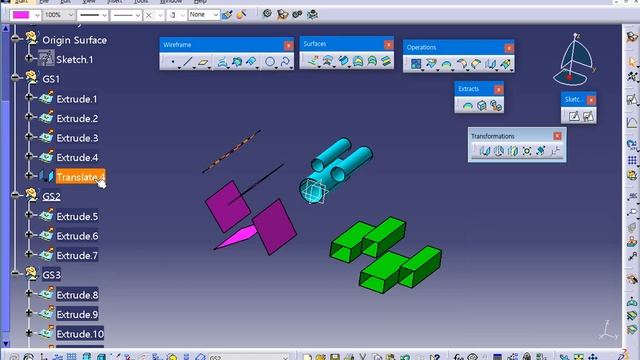Click the Projection tool in Wireframe toolbar

tap(222, 62)
